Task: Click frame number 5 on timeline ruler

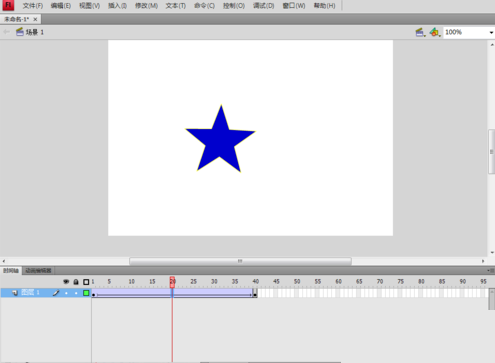Action: 109,282
